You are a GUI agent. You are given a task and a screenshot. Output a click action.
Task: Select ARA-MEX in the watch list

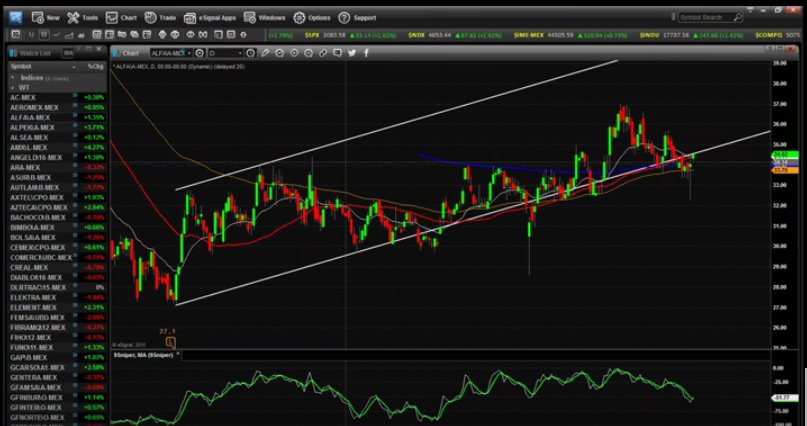58,167
